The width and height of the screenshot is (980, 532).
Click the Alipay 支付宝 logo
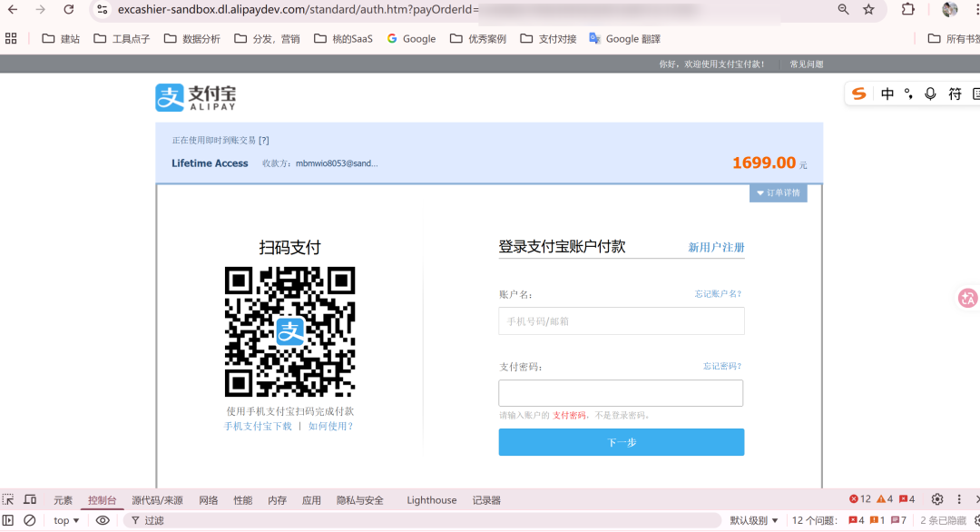193,96
